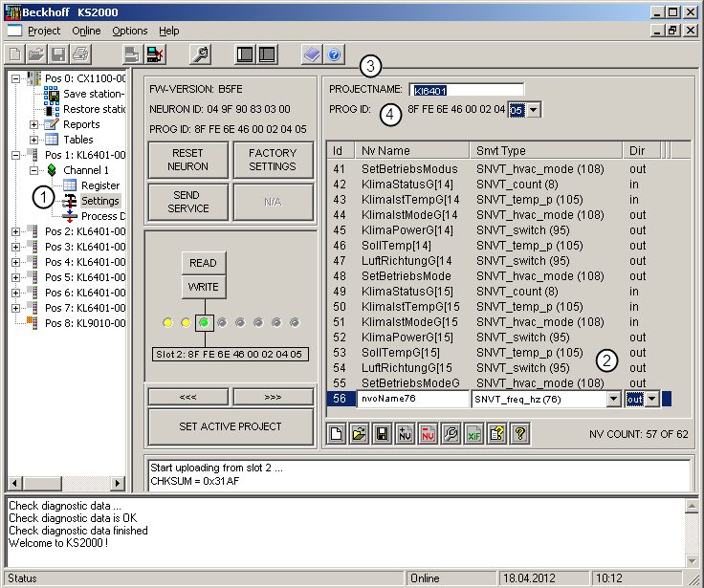Open the SNVT_freq_hz type dropdown

click(x=613, y=399)
